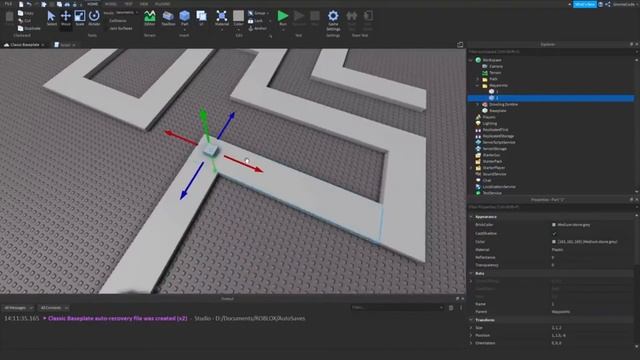Click the Lock icon in Edit section
The height and width of the screenshot is (360, 640).
(251, 21)
